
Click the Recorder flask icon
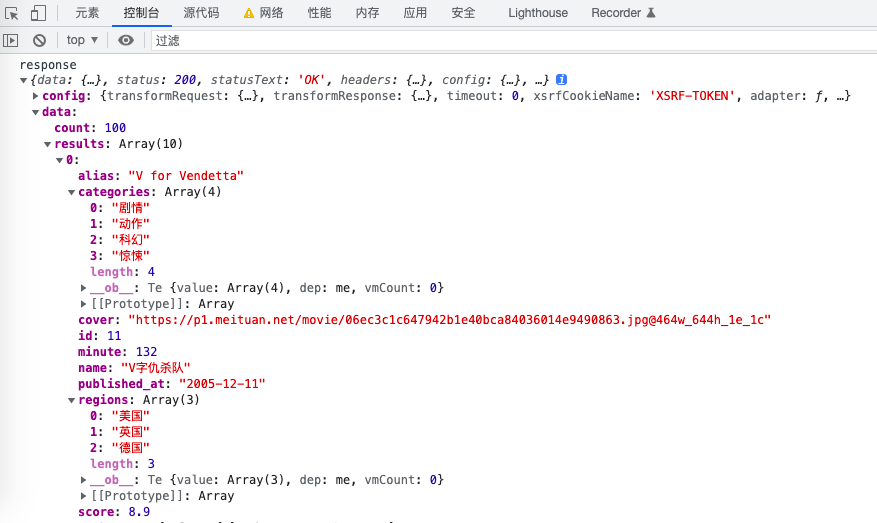pyautogui.click(x=651, y=13)
